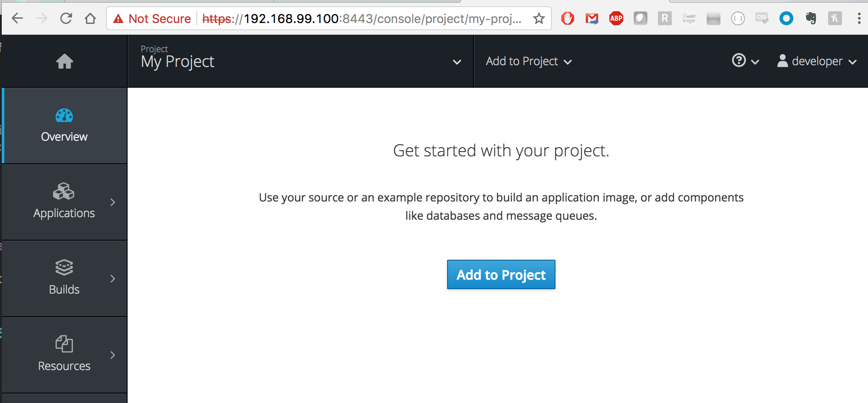Click the blue Add to Project button
The height and width of the screenshot is (403, 868).
point(501,274)
